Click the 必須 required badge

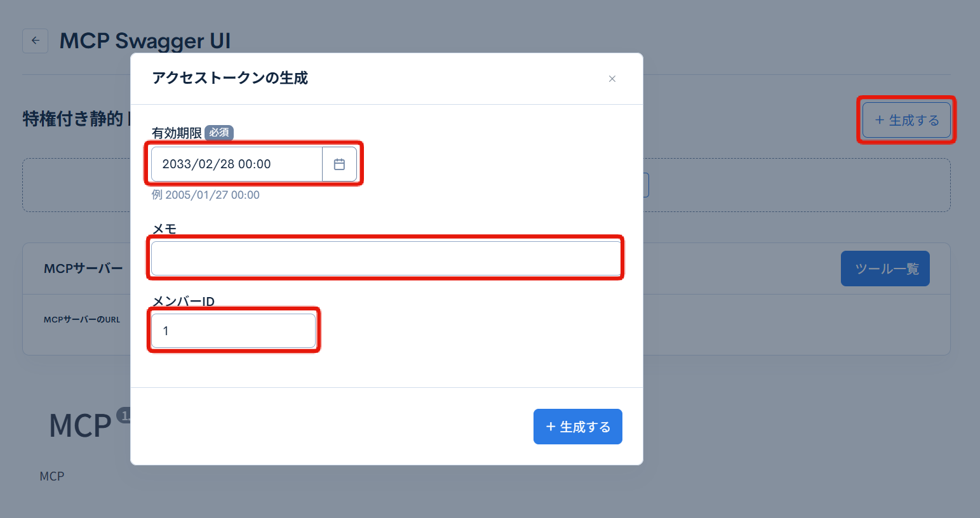point(218,133)
